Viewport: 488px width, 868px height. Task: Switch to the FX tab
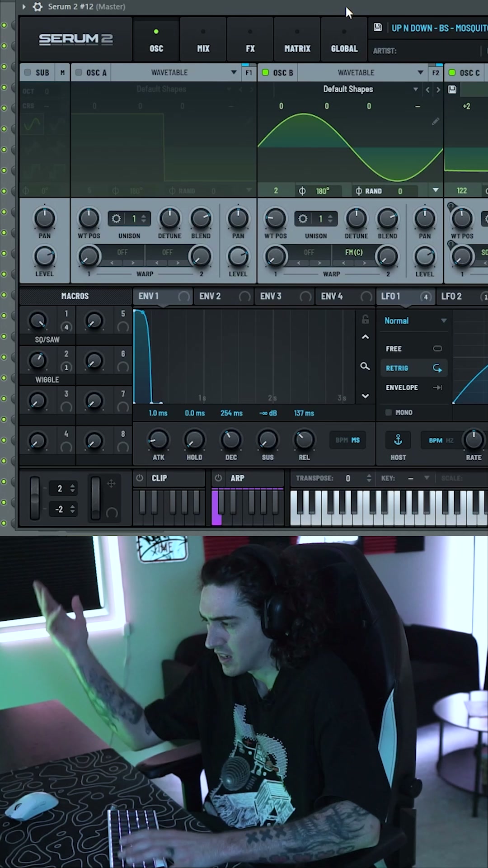(x=250, y=40)
